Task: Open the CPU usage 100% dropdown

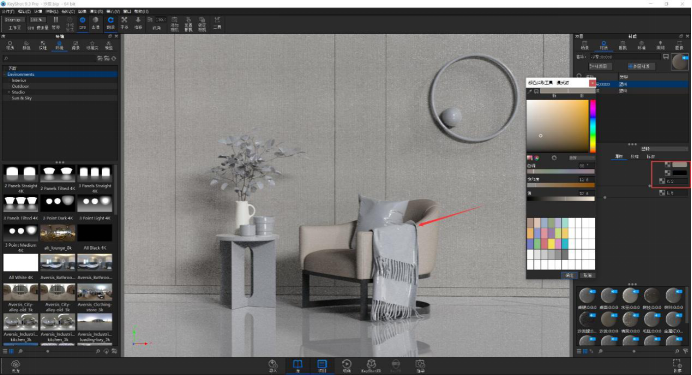Action: pyautogui.click(x=38, y=20)
